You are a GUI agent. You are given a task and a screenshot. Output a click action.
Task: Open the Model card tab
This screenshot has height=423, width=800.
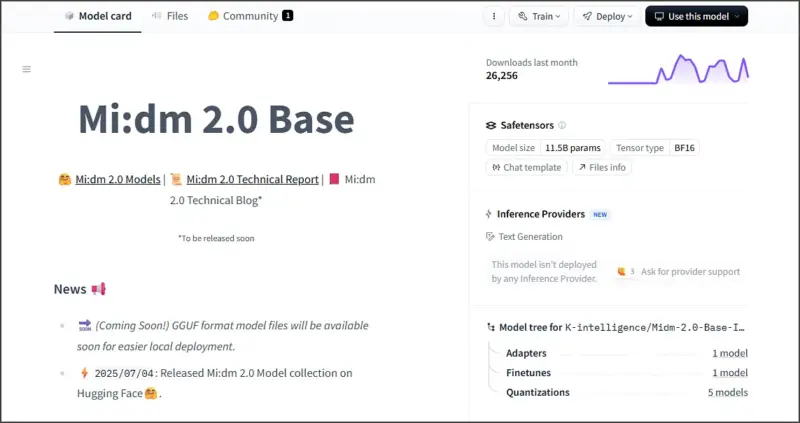click(97, 16)
